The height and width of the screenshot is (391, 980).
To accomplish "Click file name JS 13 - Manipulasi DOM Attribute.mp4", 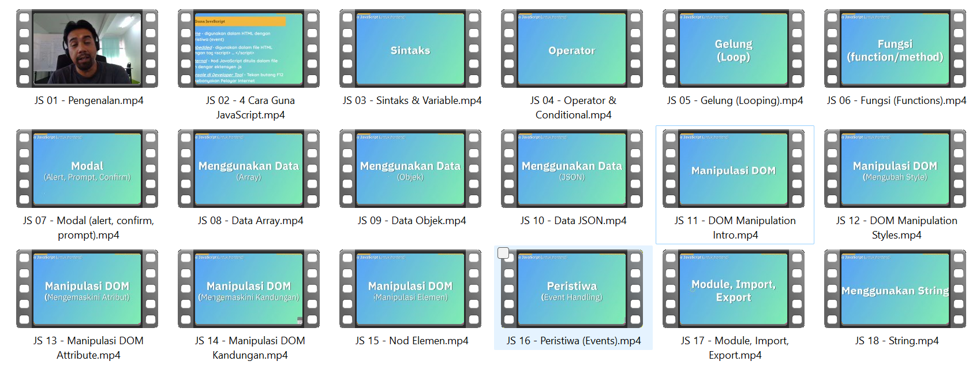I will pos(89,348).
